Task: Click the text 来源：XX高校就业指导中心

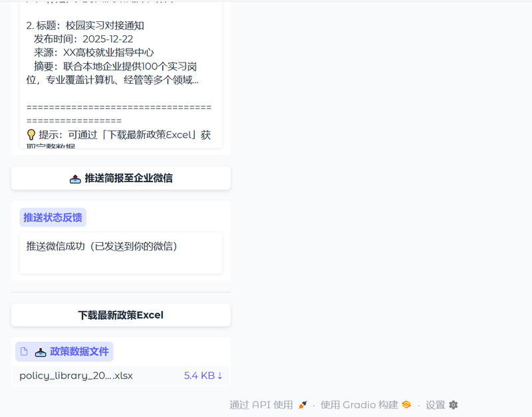Action: [94, 53]
